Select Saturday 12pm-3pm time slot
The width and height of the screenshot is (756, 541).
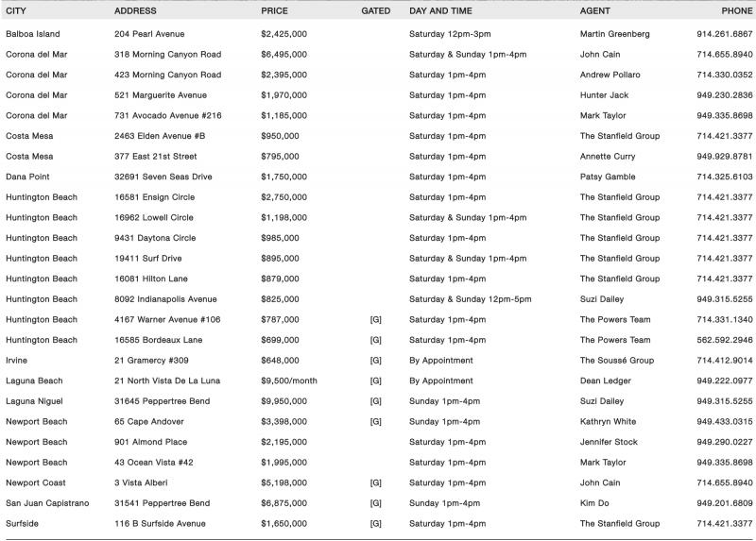(x=450, y=34)
